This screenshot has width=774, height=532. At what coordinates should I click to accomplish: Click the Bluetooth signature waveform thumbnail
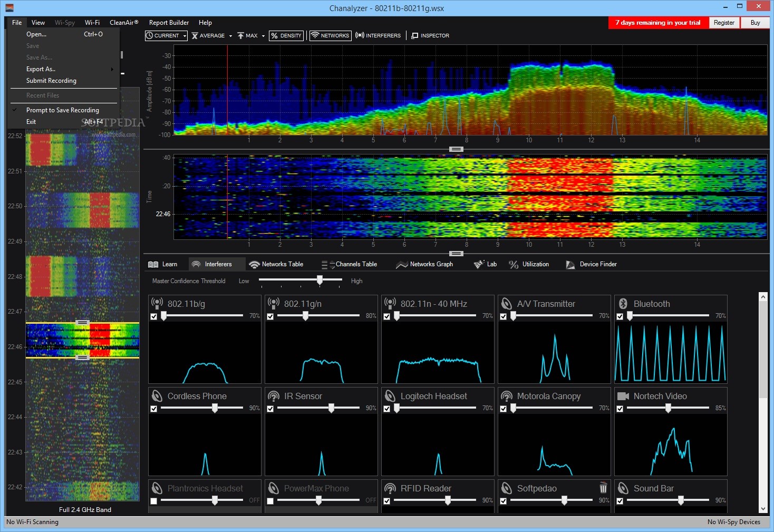click(x=671, y=353)
